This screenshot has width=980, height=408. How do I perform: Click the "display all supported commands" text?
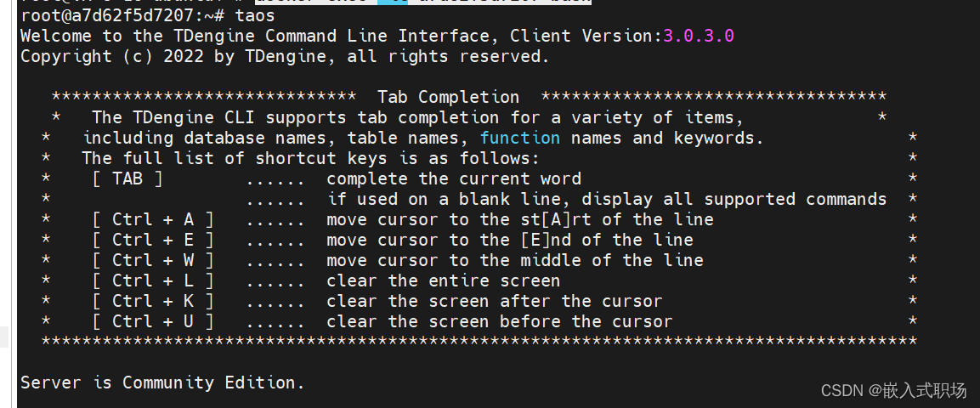point(734,199)
